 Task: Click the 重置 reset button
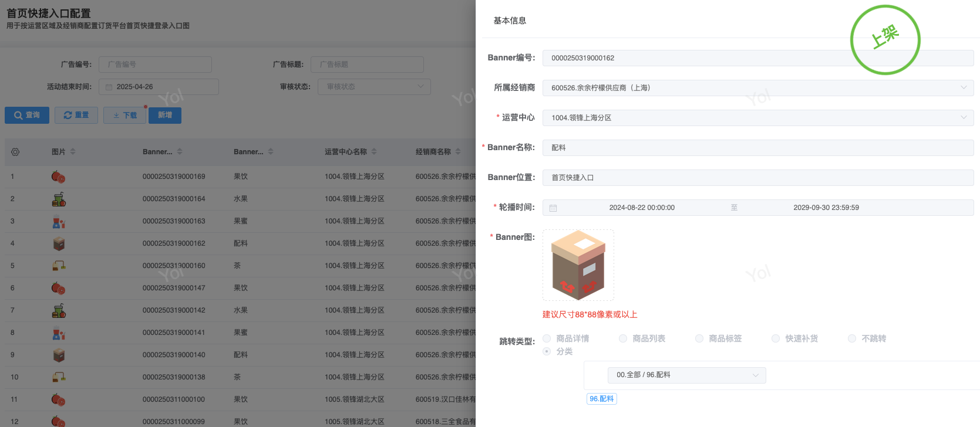[x=76, y=116]
